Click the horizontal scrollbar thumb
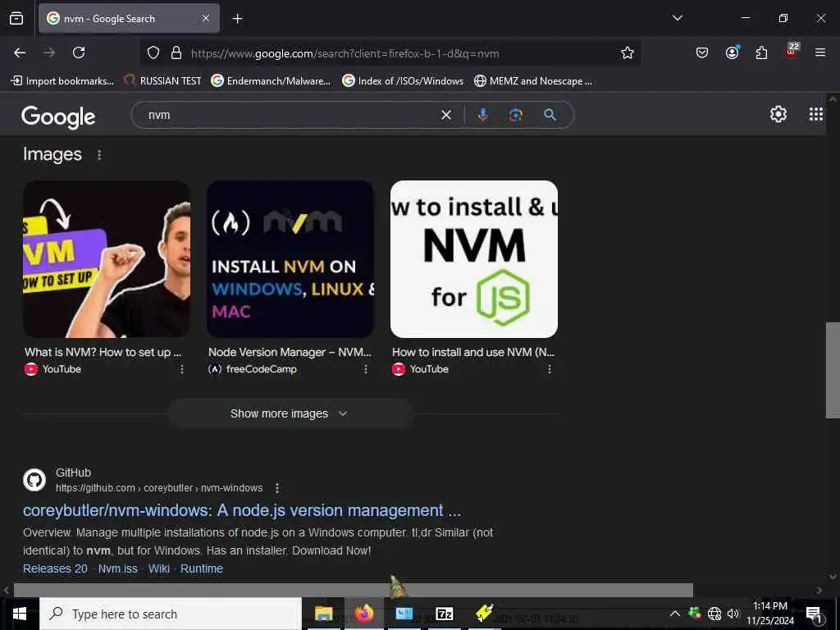Screen dimensions: 840x630 [x=353, y=590]
